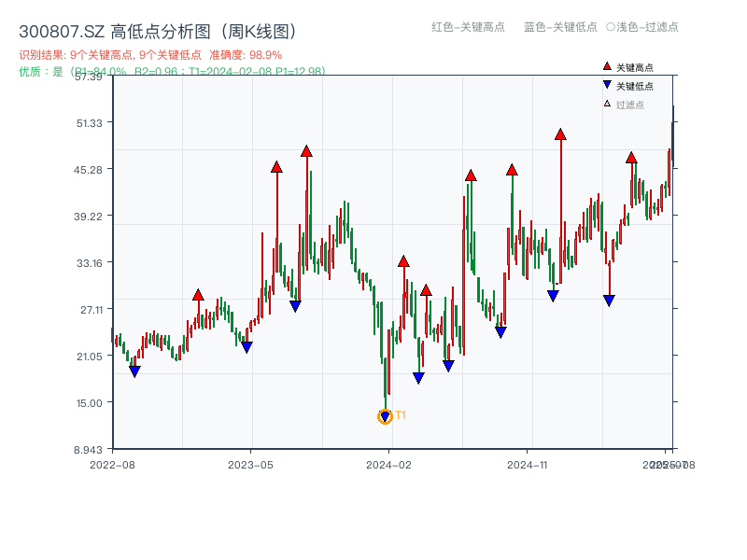This screenshot has width=747, height=560.
Task: Click the first blue low marker after 2022-08
Action: point(134,371)
